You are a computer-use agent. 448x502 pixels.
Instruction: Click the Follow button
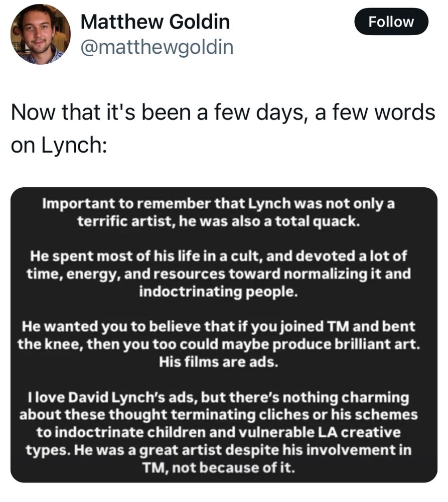pyautogui.click(x=391, y=22)
